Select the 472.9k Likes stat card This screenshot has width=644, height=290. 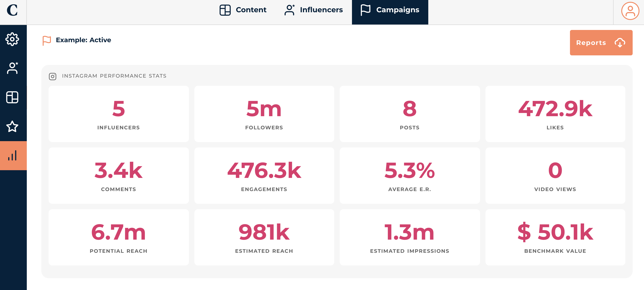pyautogui.click(x=555, y=114)
